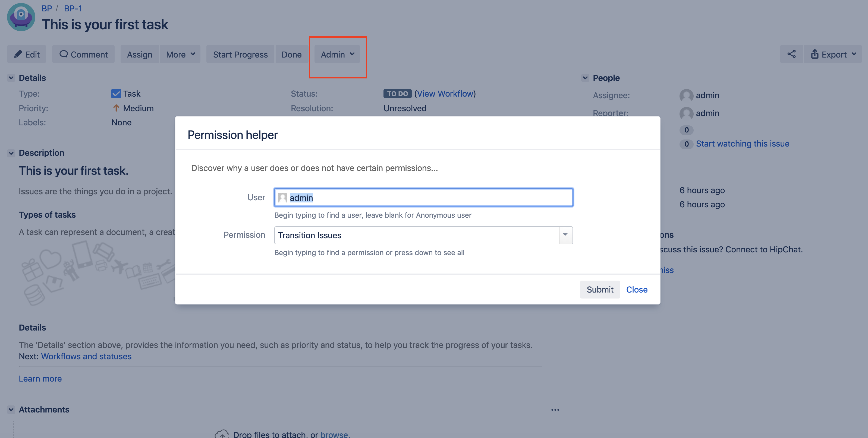Viewport: 868px width, 438px height.
Task: Click the ellipsis icon in the Attachments section
Action: 555,410
